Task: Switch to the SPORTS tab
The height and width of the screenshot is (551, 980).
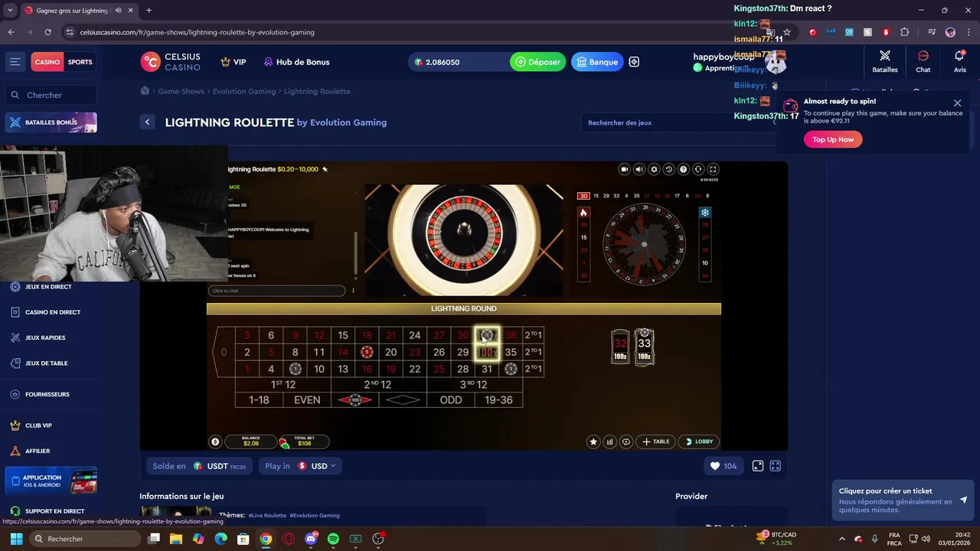Action: pyautogui.click(x=80, y=62)
